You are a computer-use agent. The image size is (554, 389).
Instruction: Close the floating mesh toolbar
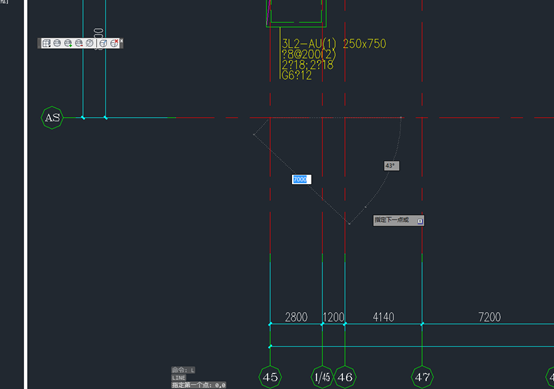pyautogui.click(x=122, y=41)
